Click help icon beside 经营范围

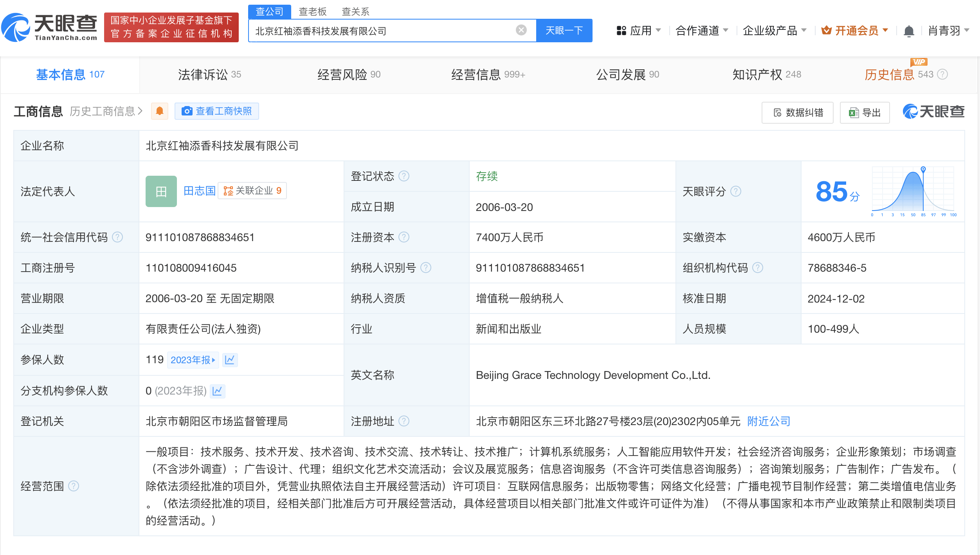click(x=74, y=486)
